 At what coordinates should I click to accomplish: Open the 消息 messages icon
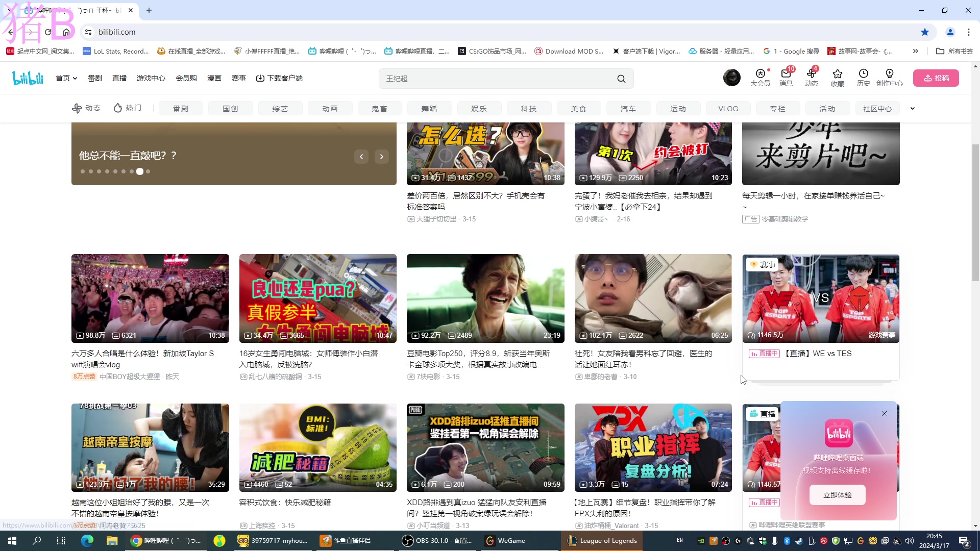pyautogui.click(x=786, y=78)
